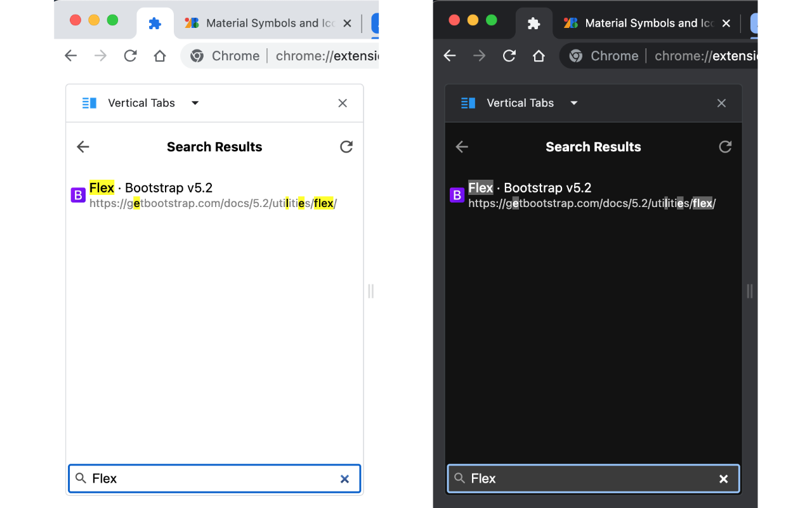The height and width of the screenshot is (508, 812).
Task: Click chrome://extensions URL in dark address bar
Action: tap(705, 56)
